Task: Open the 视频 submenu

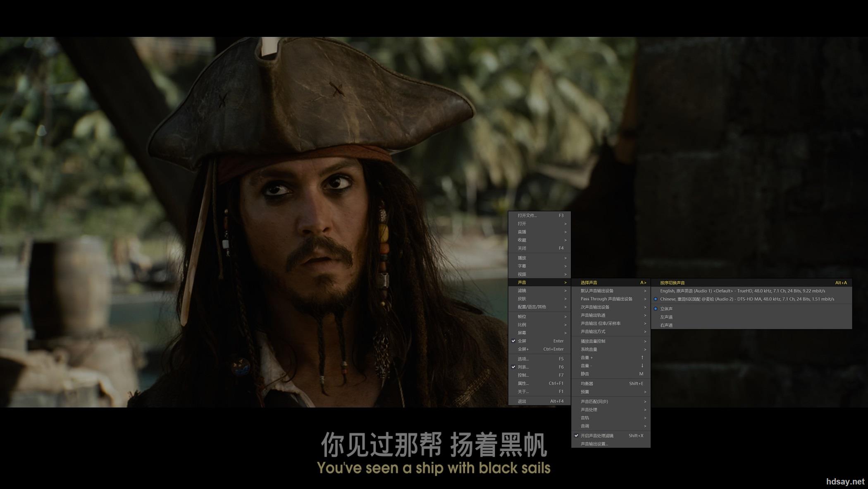Action: point(539,274)
